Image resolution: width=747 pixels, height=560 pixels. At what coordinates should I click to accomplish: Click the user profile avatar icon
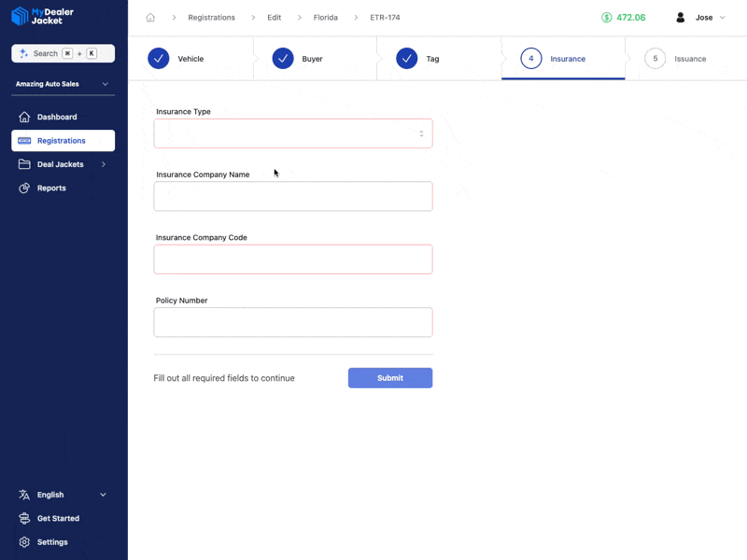(680, 18)
